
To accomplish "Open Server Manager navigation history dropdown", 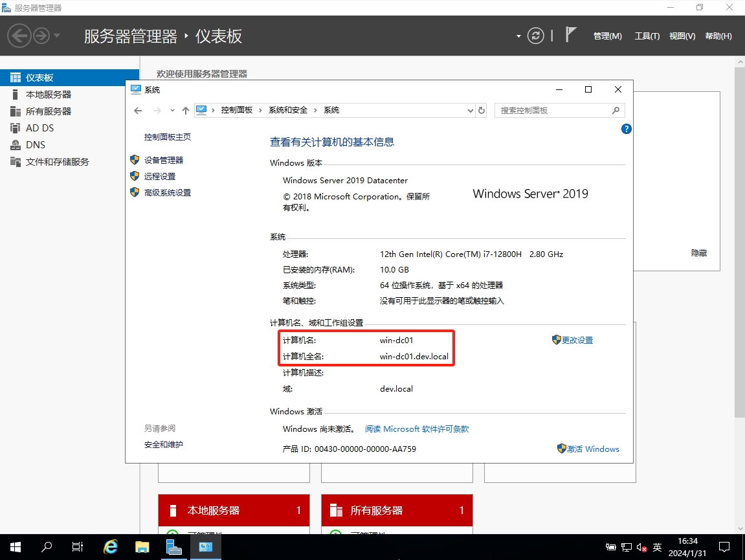I will (x=57, y=36).
